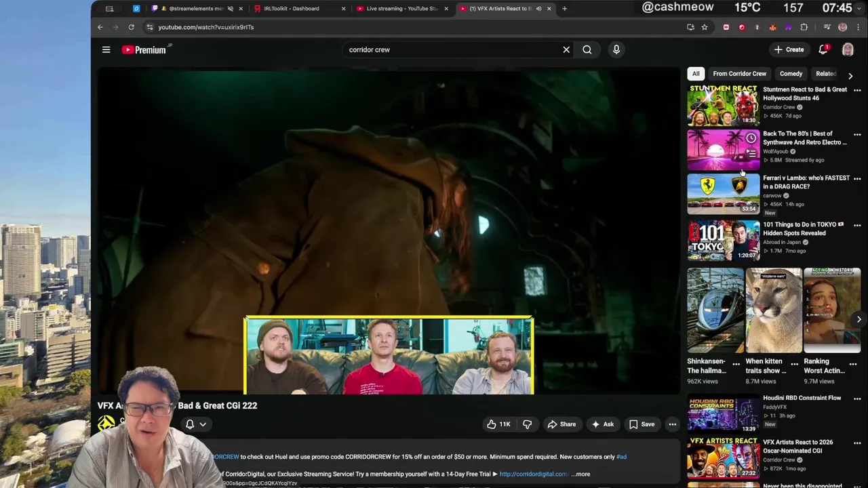Select the Related filter chip
Screen dimensions: 868x488
(825, 74)
